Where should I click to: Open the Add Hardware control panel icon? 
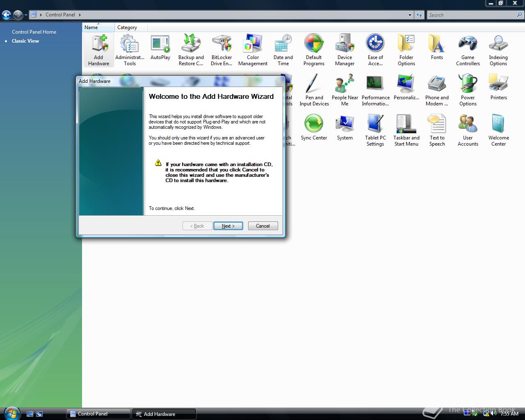pyautogui.click(x=98, y=50)
